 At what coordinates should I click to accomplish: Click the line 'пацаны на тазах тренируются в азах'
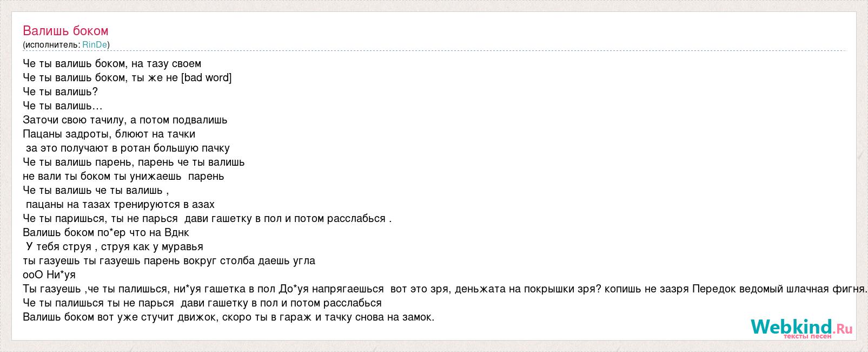point(120,204)
